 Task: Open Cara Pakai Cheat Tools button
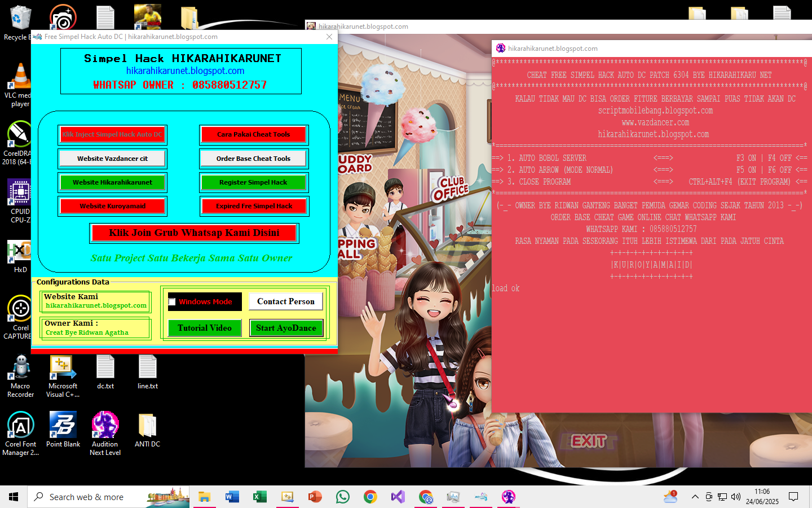(254, 134)
